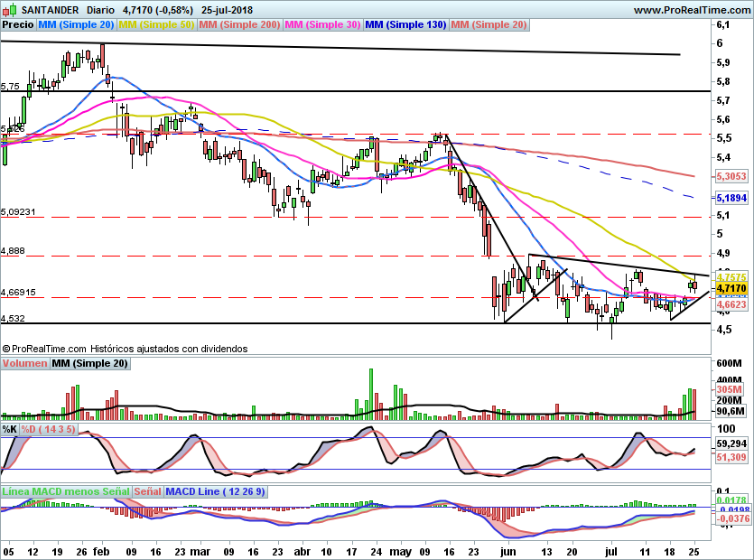Click the jul date axis label
This screenshot has height=560, width=754.
click(x=610, y=551)
